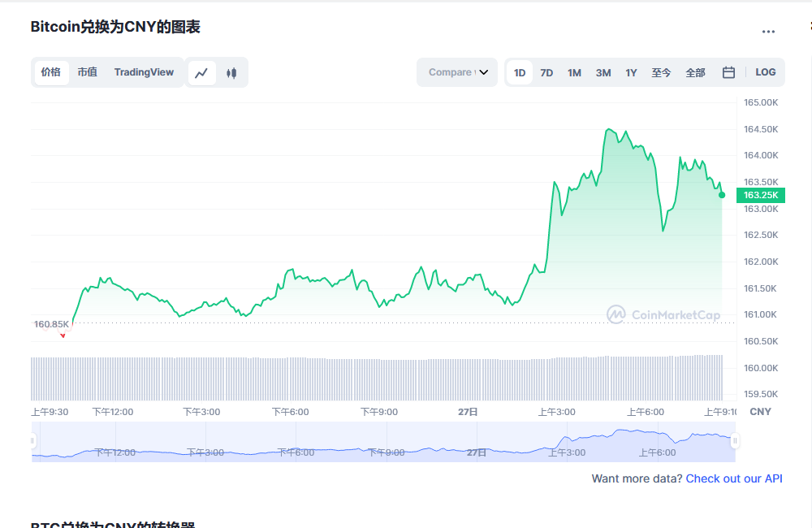The height and width of the screenshot is (528, 812).
Task: Click the current price point dot on chart
Action: (x=722, y=195)
